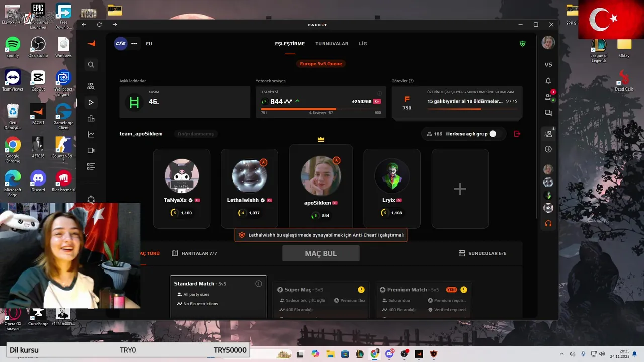Switch to the EŞLEŞTİRME tab
The width and height of the screenshot is (644, 362).
point(290,44)
